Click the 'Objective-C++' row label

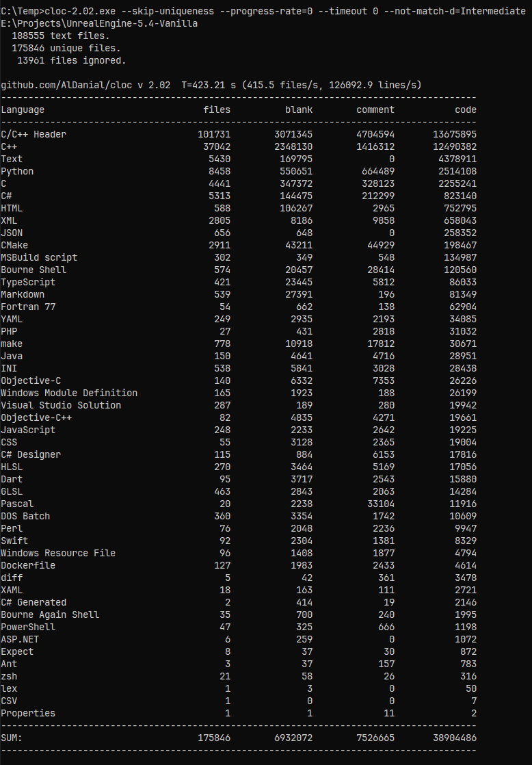(36, 417)
